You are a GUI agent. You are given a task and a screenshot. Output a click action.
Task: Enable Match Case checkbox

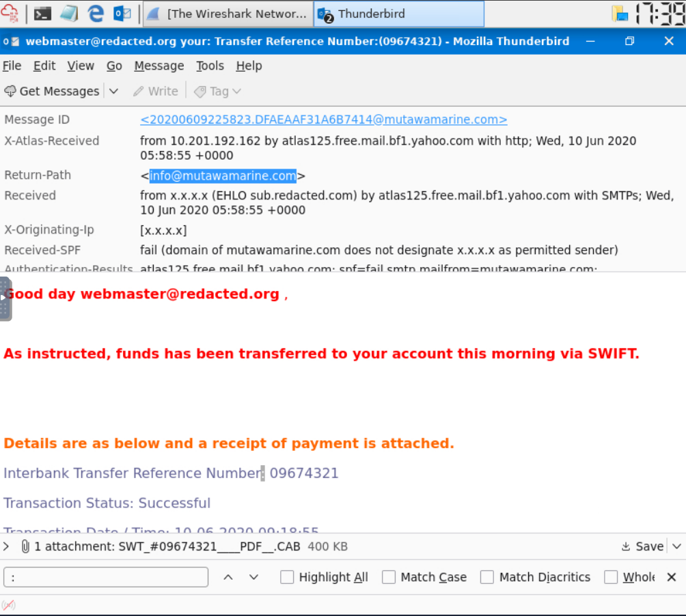[x=389, y=578]
